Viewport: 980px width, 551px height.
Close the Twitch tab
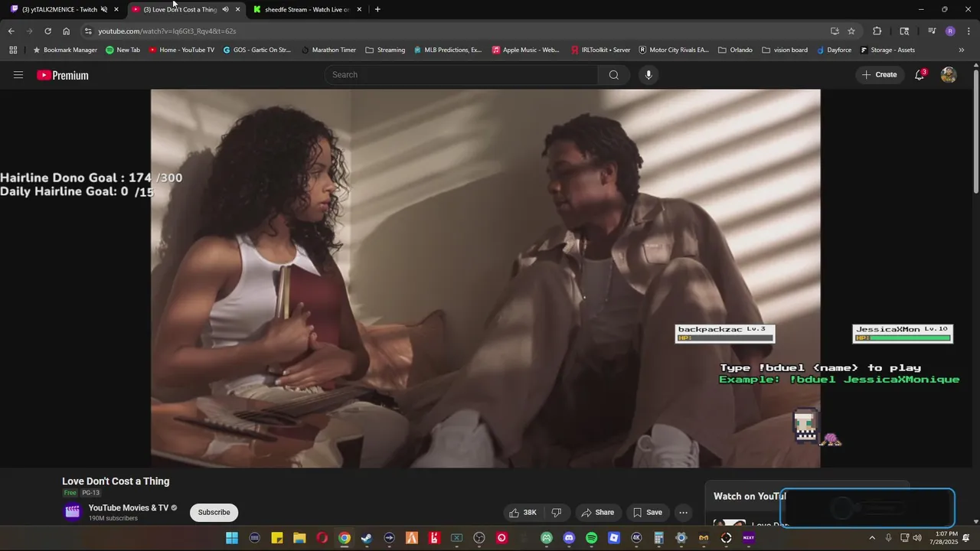point(116,9)
